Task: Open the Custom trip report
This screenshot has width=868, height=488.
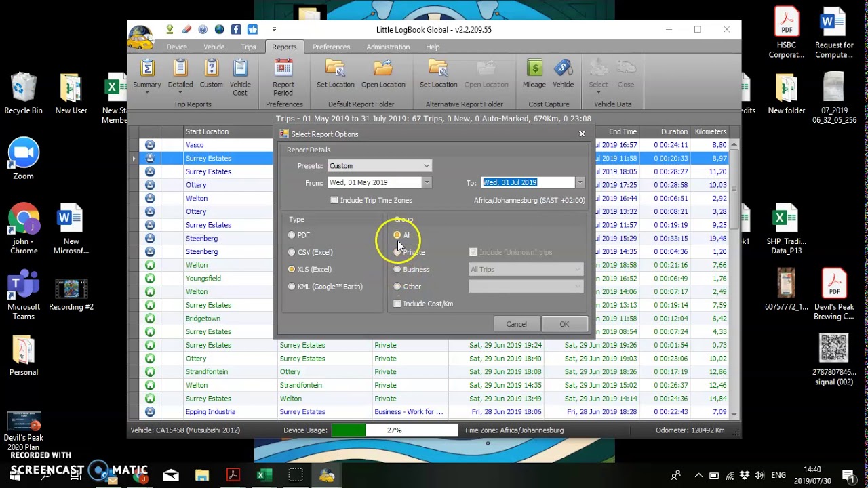Action: click(211, 75)
